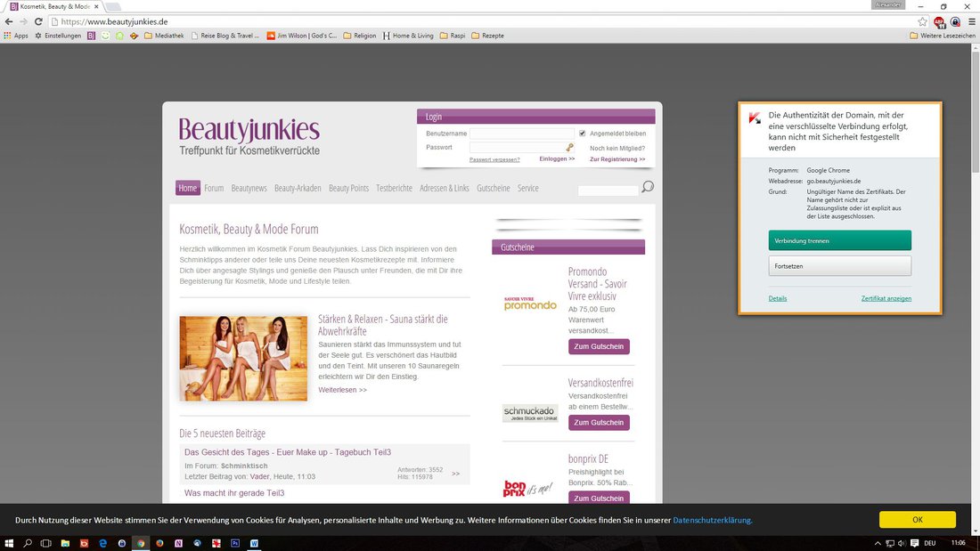This screenshot has height=551, width=980.
Task: Click the key icon in password field
Action: (x=570, y=147)
